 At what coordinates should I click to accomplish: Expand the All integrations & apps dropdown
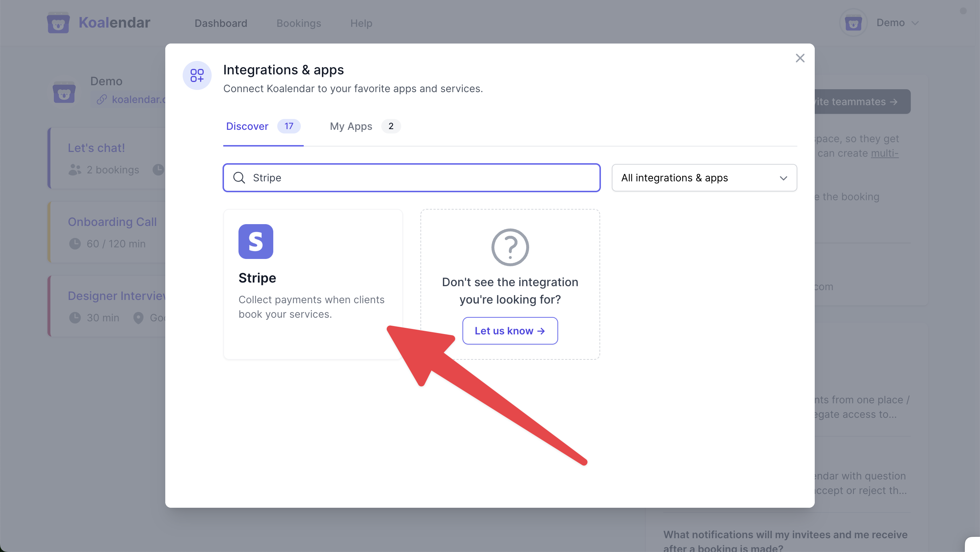coord(704,178)
